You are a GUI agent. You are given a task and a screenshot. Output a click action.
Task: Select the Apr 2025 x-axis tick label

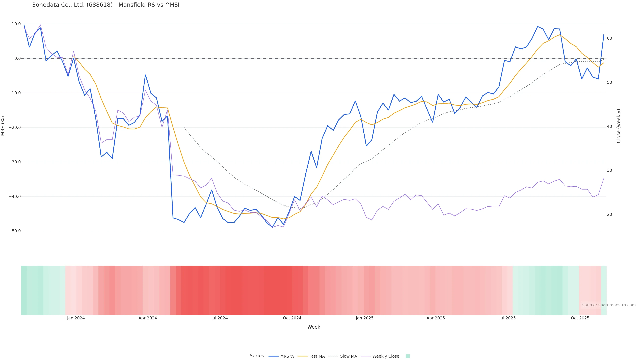[436, 318]
